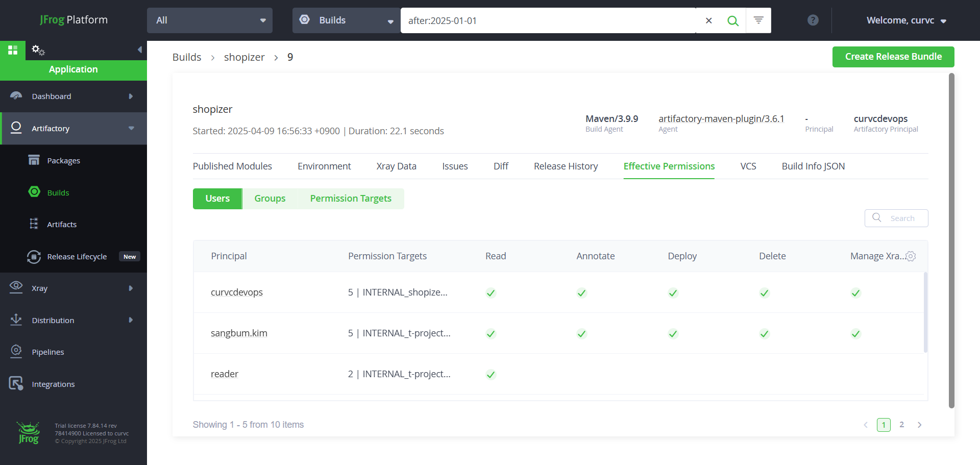
Task: Click the permissions Search input field
Action: click(896, 218)
